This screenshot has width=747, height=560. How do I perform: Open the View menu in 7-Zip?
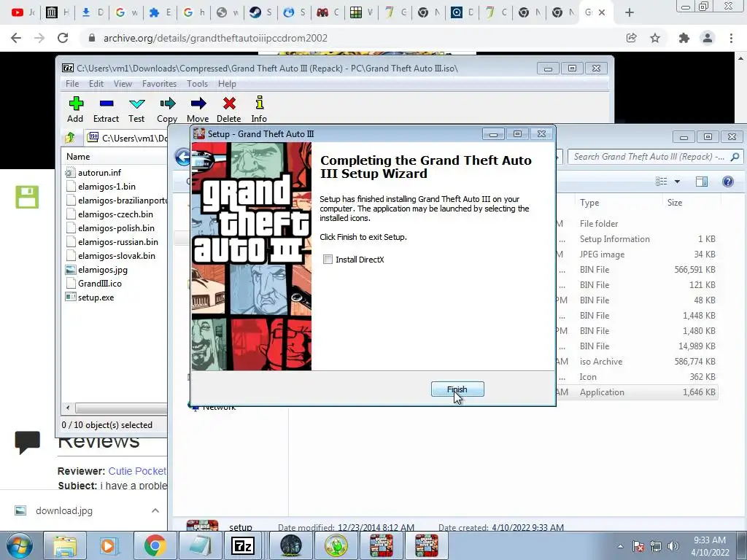coord(123,84)
